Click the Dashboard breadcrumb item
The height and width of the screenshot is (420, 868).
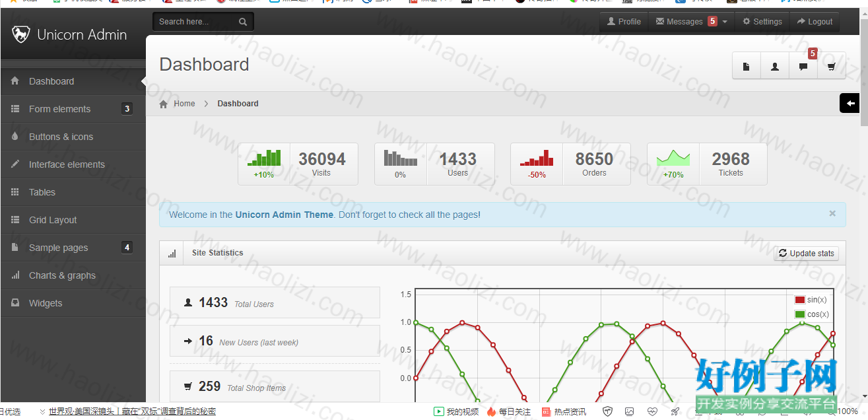pos(238,104)
